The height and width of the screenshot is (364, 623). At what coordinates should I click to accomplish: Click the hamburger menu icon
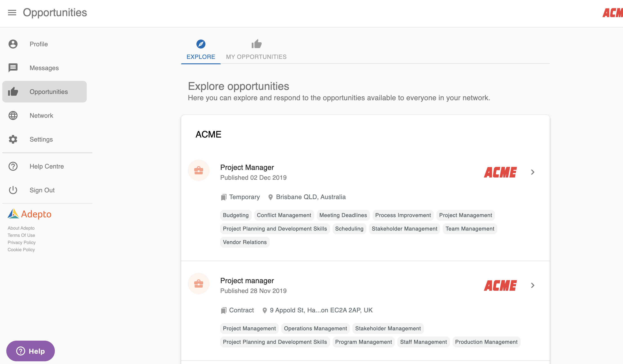pos(12,13)
